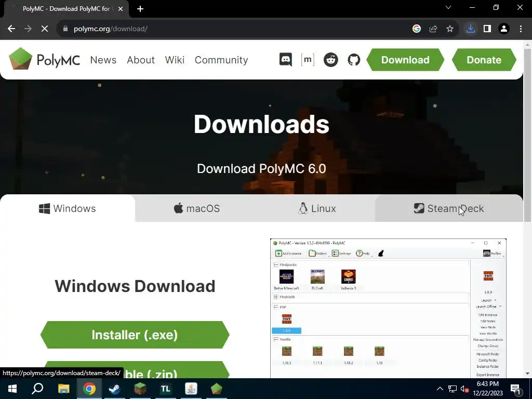
Task: Open the Discord icon link
Action: [286, 60]
